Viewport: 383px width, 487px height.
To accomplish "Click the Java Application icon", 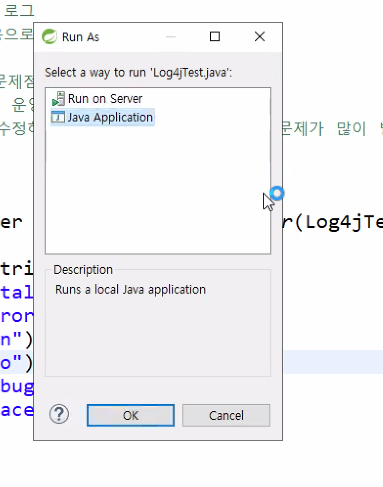I will pyautogui.click(x=58, y=117).
